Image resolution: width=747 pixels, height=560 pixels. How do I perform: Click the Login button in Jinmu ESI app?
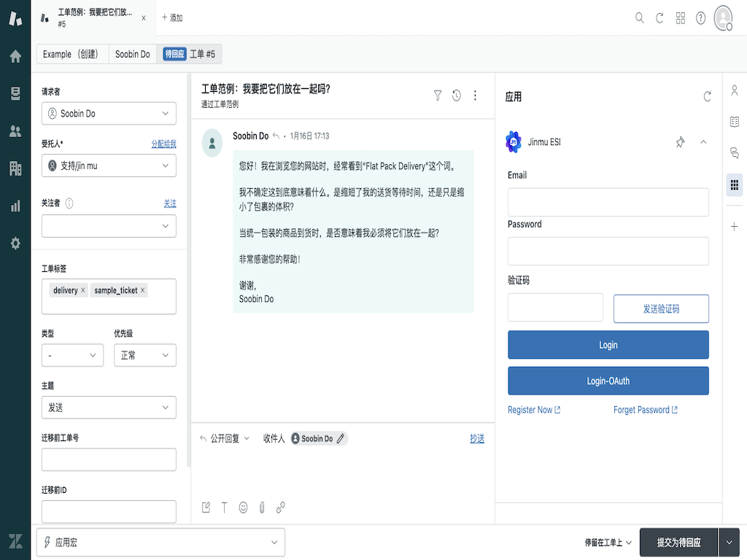(608, 344)
